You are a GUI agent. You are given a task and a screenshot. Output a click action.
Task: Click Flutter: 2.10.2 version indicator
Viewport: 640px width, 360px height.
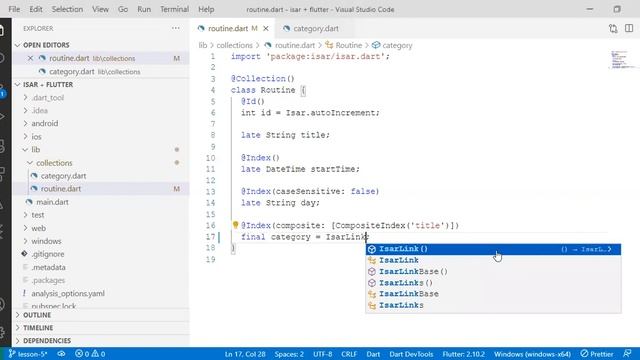click(463, 354)
